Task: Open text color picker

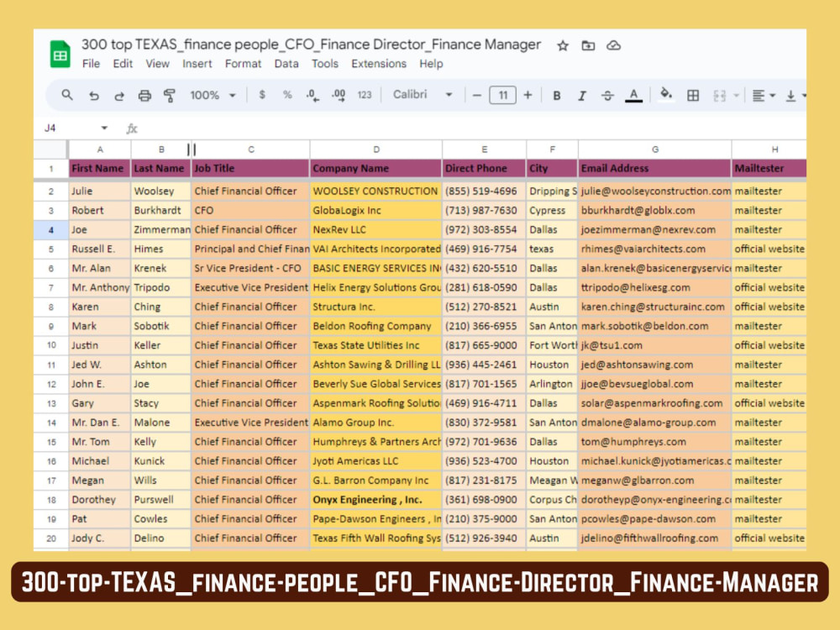Action: pyautogui.click(x=633, y=96)
